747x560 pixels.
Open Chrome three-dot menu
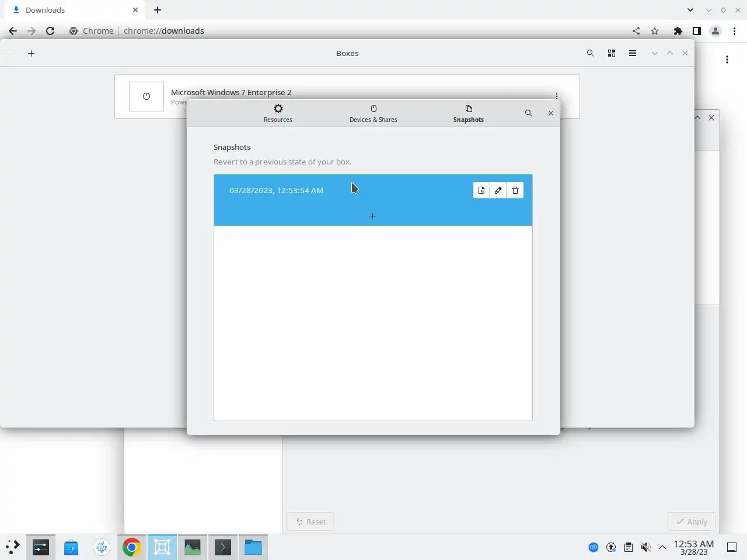click(x=735, y=31)
